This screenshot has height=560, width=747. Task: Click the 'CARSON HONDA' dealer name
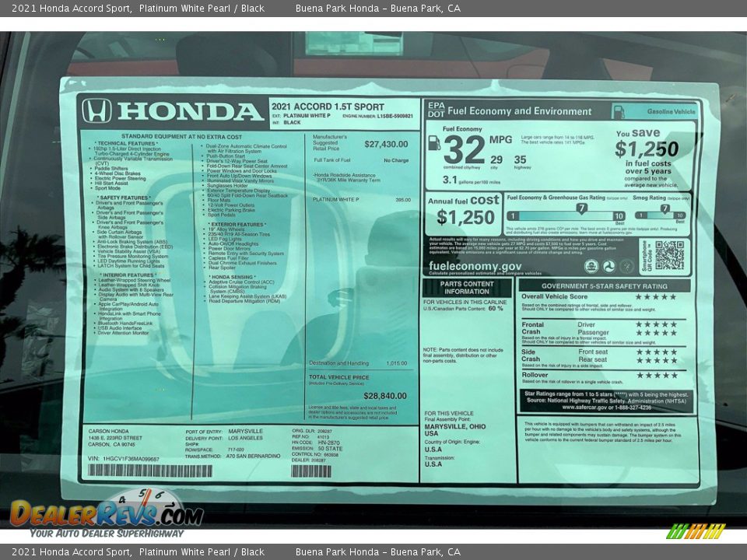point(108,431)
